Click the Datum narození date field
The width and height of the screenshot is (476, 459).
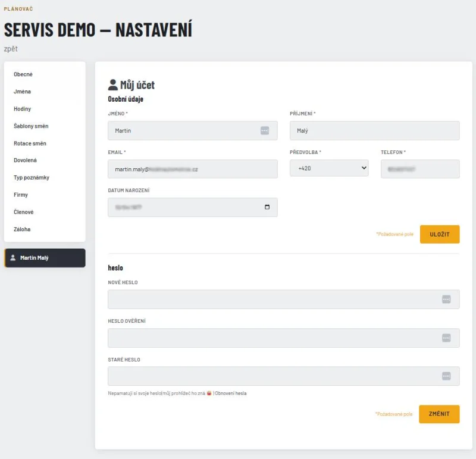pyautogui.click(x=192, y=207)
